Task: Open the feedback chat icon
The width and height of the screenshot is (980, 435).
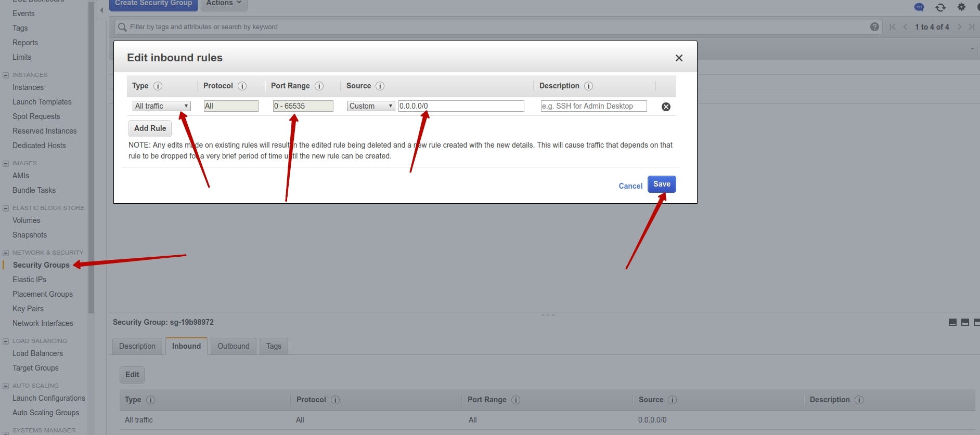Action: click(x=919, y=7)
